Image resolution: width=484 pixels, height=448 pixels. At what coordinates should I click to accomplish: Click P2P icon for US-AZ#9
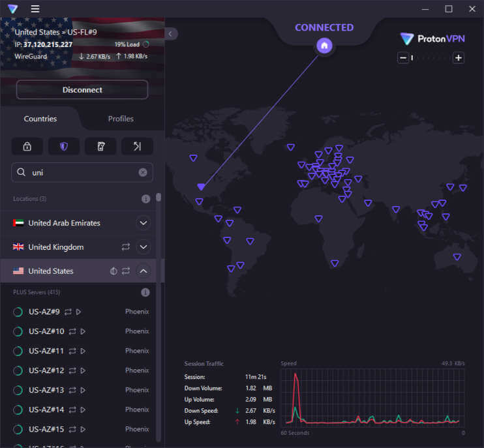[x=68, y=312]
